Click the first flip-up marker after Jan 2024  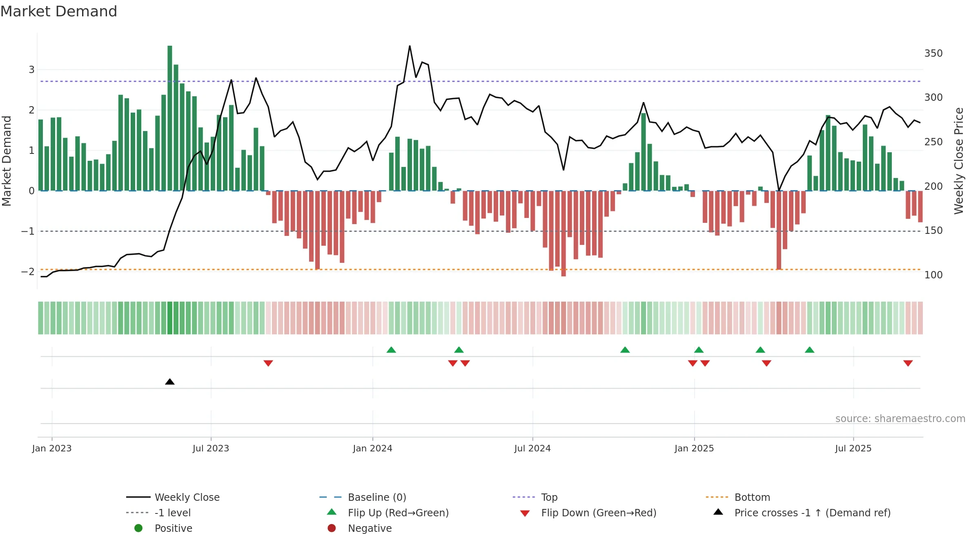pyautogui.click(x=391, y=350)
